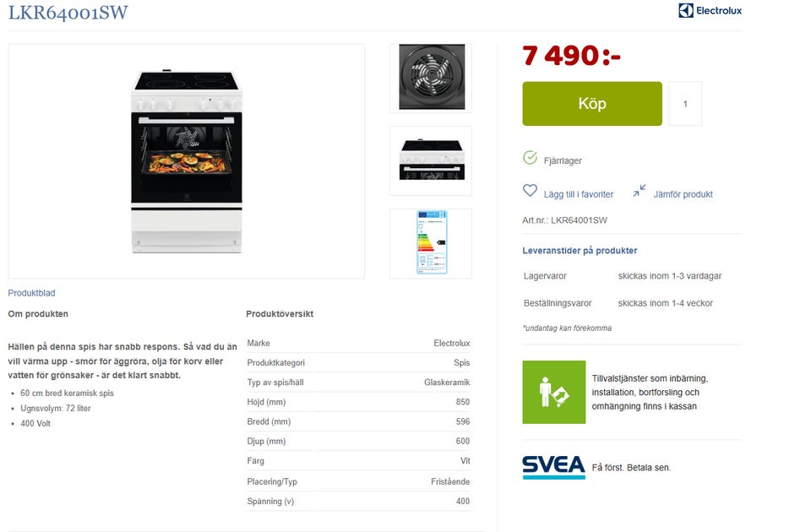
Task: Click the quantity input field
Action: 685,103
